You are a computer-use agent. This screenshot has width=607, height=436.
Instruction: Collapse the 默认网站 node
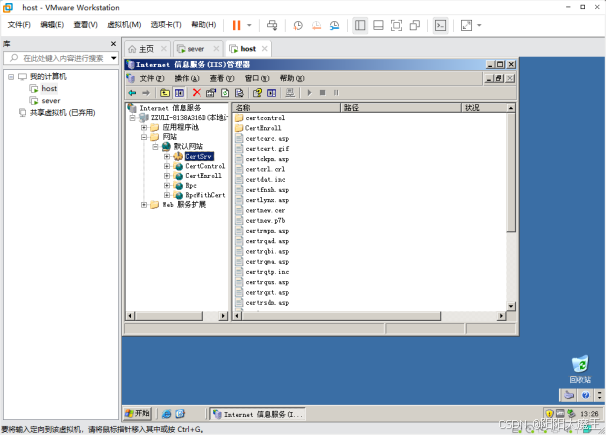pos(155,147)
